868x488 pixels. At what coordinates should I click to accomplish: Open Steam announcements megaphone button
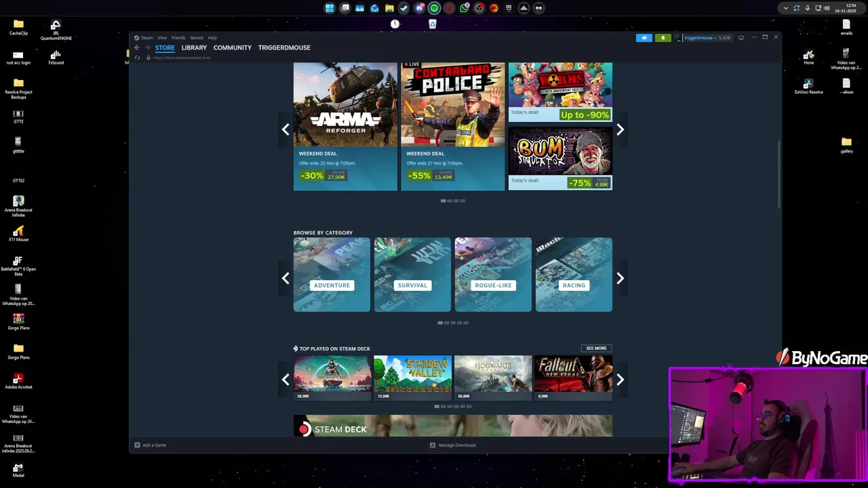pyautogui.click(x=644, y=38)
